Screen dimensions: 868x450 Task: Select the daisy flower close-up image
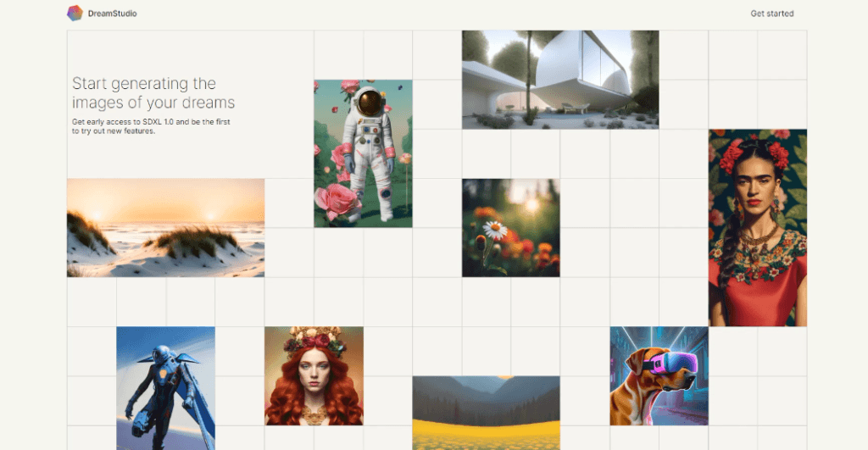click(x=511, y=227)
